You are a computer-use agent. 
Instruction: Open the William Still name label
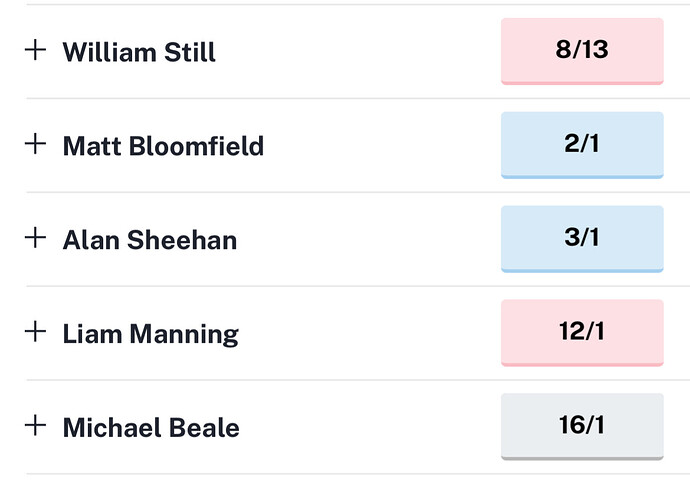pyautogui.click(x=139, y=52)
